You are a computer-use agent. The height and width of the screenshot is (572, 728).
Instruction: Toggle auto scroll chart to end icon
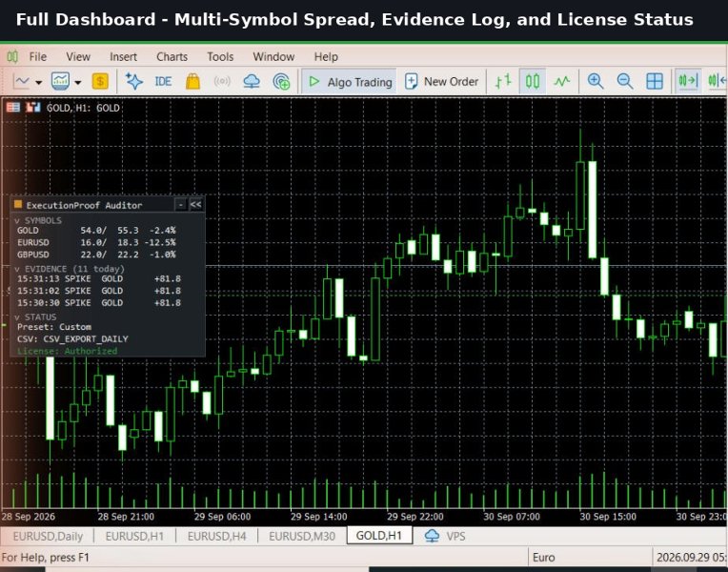pyautogui.click(x=688, y=81)
